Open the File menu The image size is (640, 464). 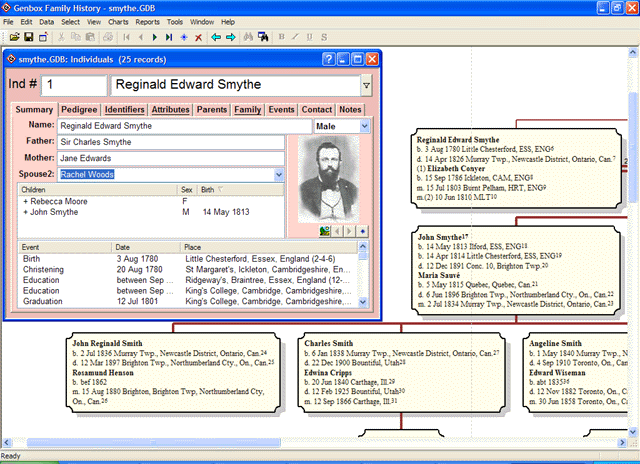point(8,22)
